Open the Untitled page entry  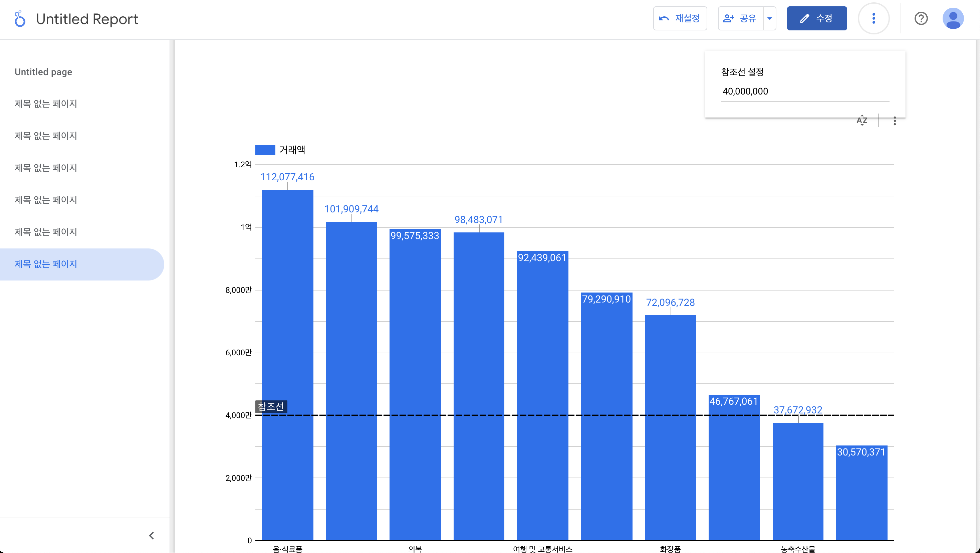(x=43, y=72)
